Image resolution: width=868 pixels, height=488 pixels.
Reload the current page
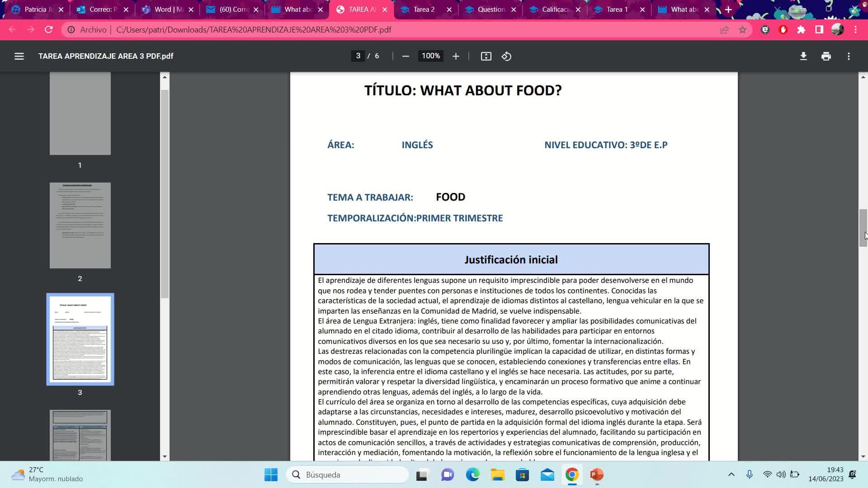49,30
